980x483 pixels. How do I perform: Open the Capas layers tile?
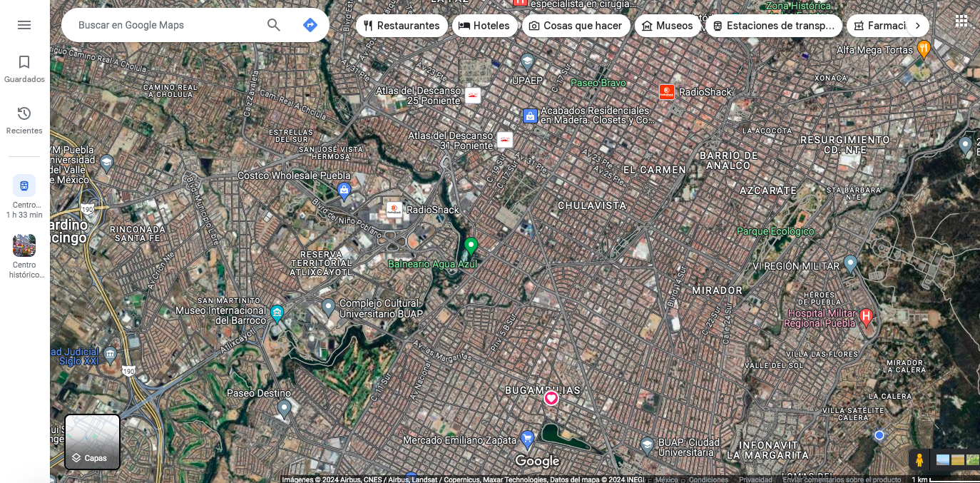(x=93, y=442)
